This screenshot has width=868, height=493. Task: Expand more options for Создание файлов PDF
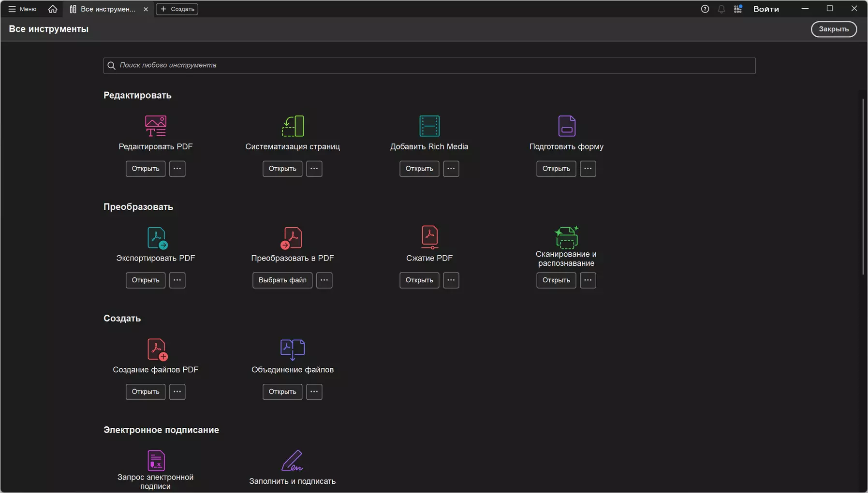point(177,392)
